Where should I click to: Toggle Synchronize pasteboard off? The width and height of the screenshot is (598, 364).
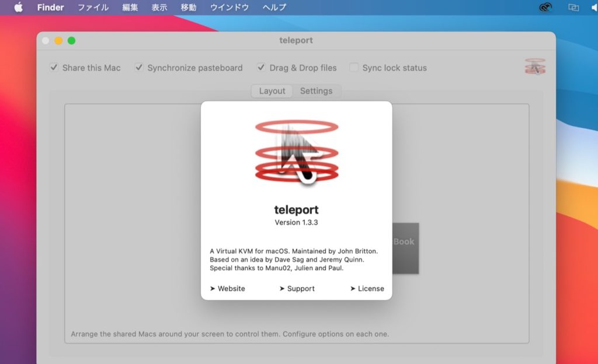coord(139,67)
